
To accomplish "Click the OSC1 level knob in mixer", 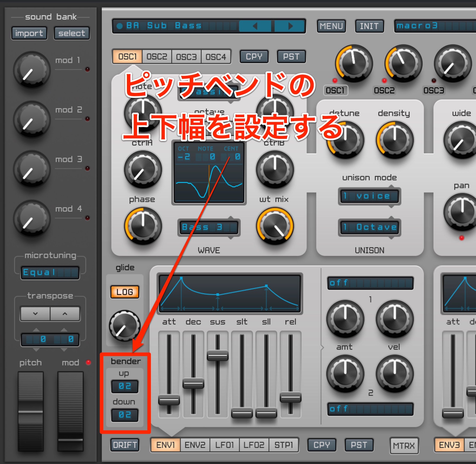I will [354, 64].
